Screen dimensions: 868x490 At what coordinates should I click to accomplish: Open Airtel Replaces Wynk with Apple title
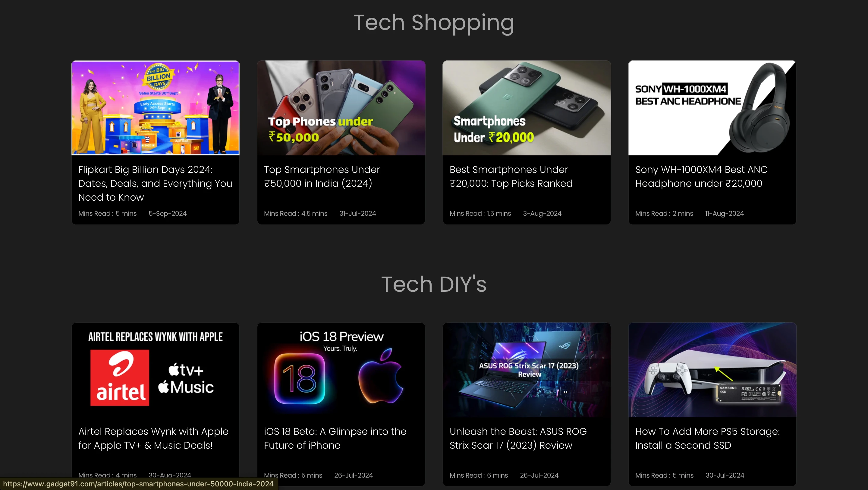point(153,438)
